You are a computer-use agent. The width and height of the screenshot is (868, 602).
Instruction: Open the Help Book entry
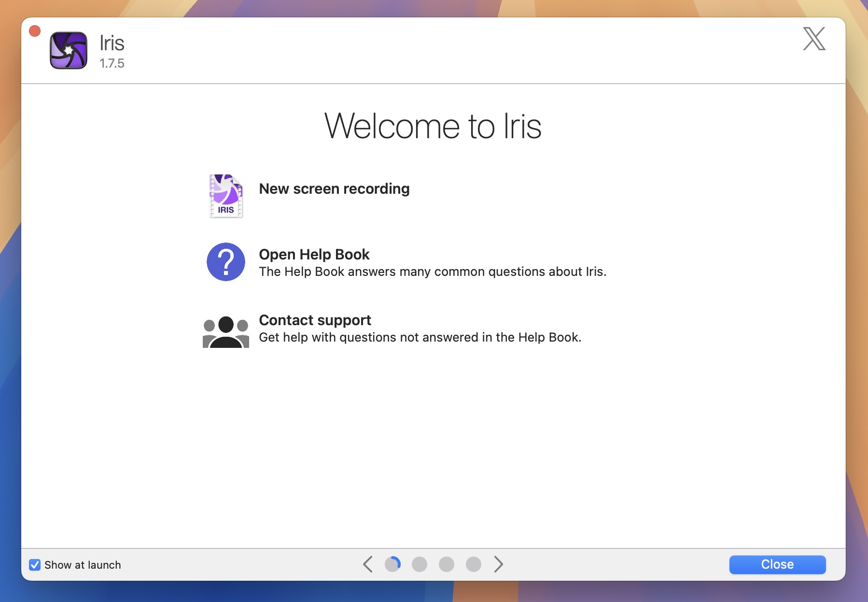pyautogui.click(x=314, y=255)
